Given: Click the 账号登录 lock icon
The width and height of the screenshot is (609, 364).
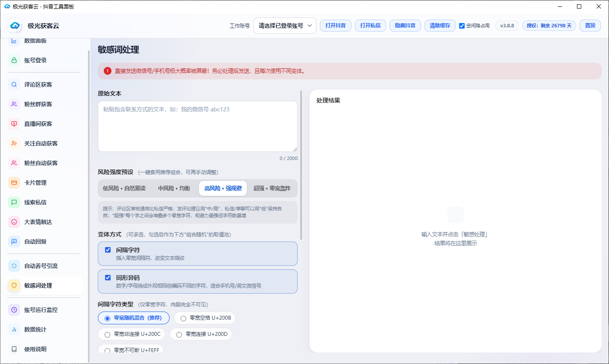Looking at the screenshot, I should tap(14, 60).
